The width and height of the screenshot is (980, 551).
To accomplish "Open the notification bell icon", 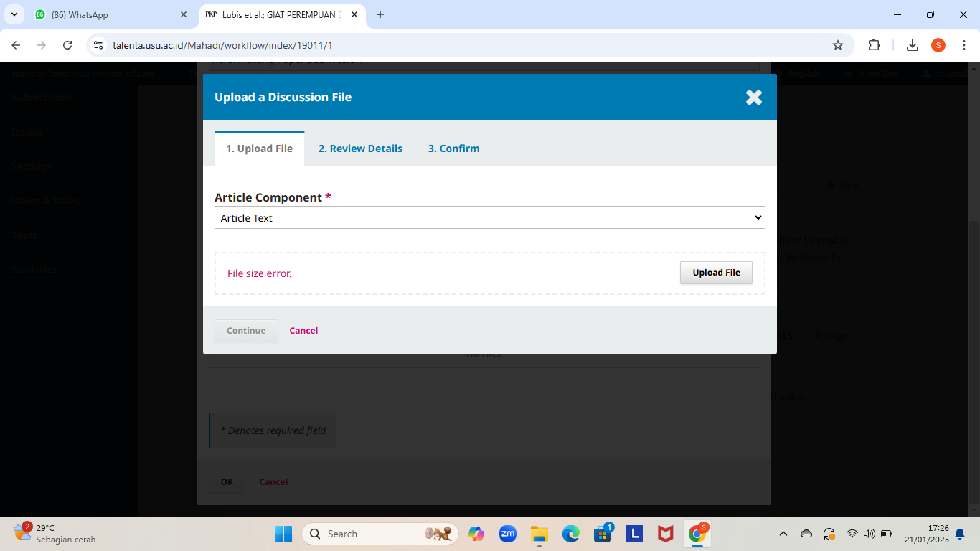I will [x=960, y=534].
